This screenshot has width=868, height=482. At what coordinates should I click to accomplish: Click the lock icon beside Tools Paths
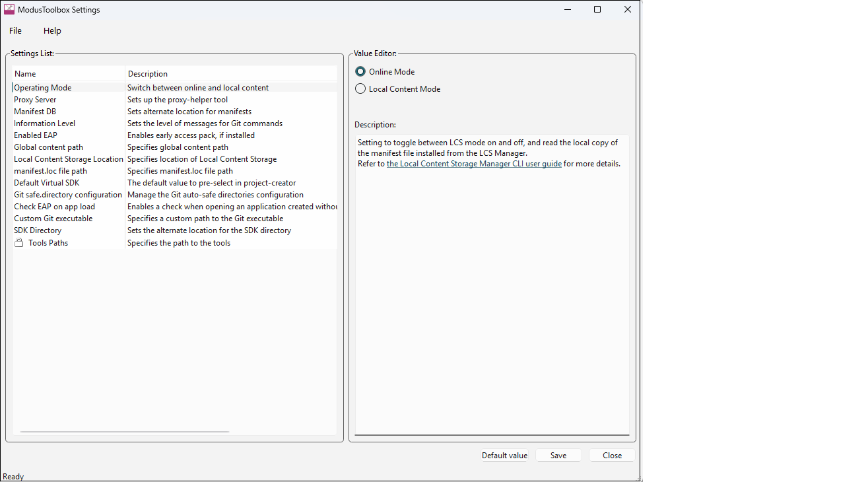19,243
